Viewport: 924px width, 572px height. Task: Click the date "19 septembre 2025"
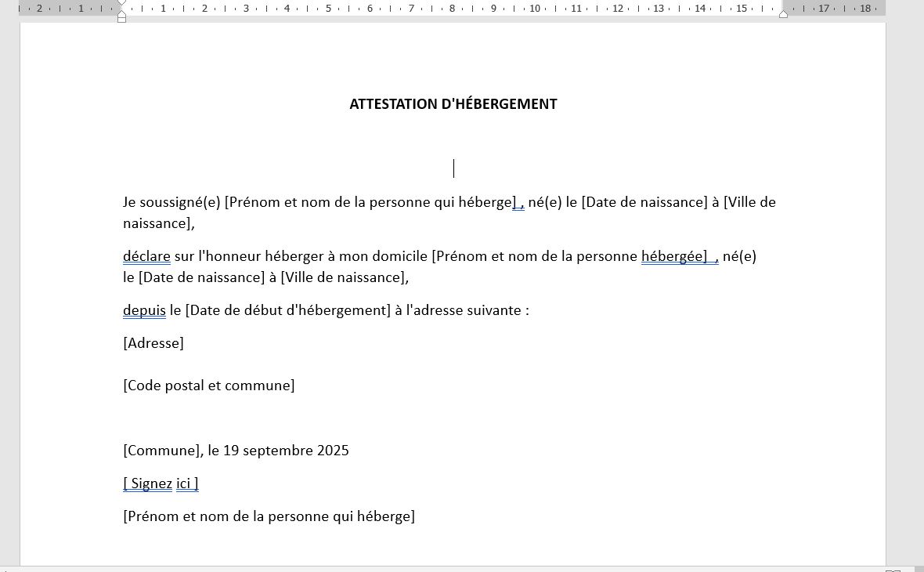tap(286, 451)
